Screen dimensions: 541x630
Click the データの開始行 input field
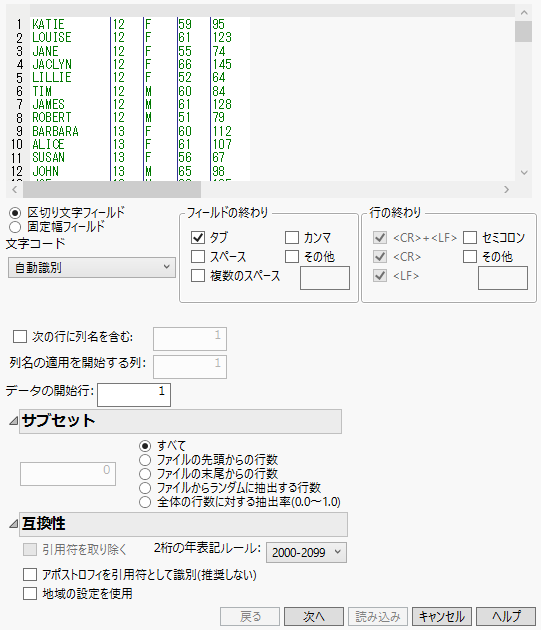[134, 395]
